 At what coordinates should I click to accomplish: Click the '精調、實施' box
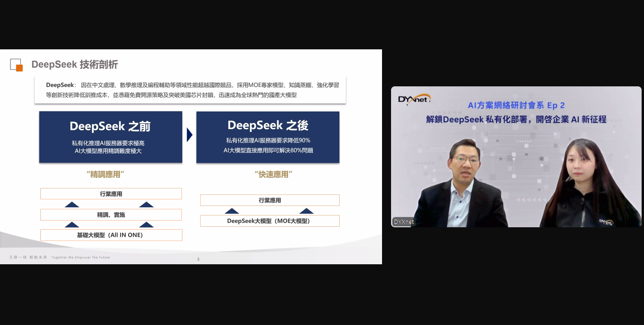(111, 215)
